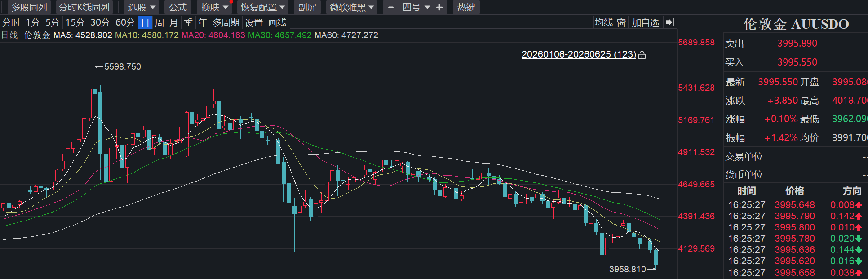Click the 窗 window icon button
Image resolution: width=868 pixels, height=279 pixels.
(x=621, y=22)
